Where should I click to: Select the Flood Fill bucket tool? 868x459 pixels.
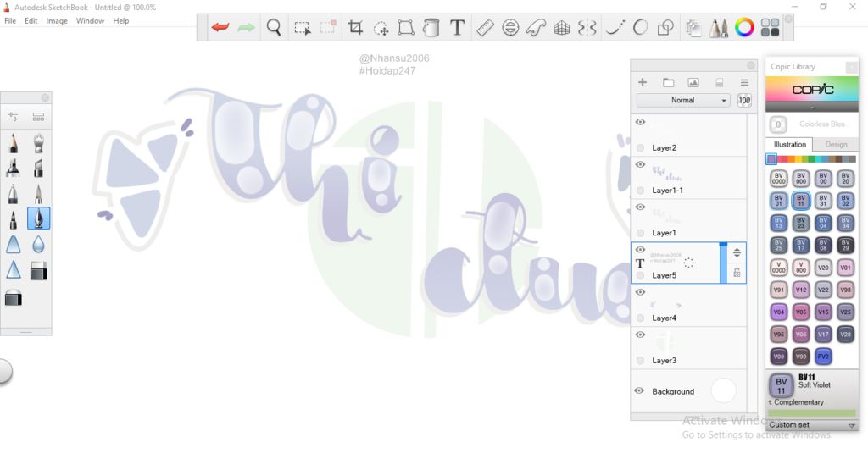coord(431,27)
